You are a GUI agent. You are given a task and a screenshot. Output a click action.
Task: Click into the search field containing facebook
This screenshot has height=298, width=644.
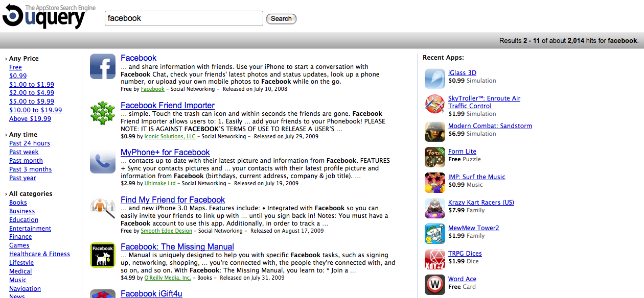(184, 18)
